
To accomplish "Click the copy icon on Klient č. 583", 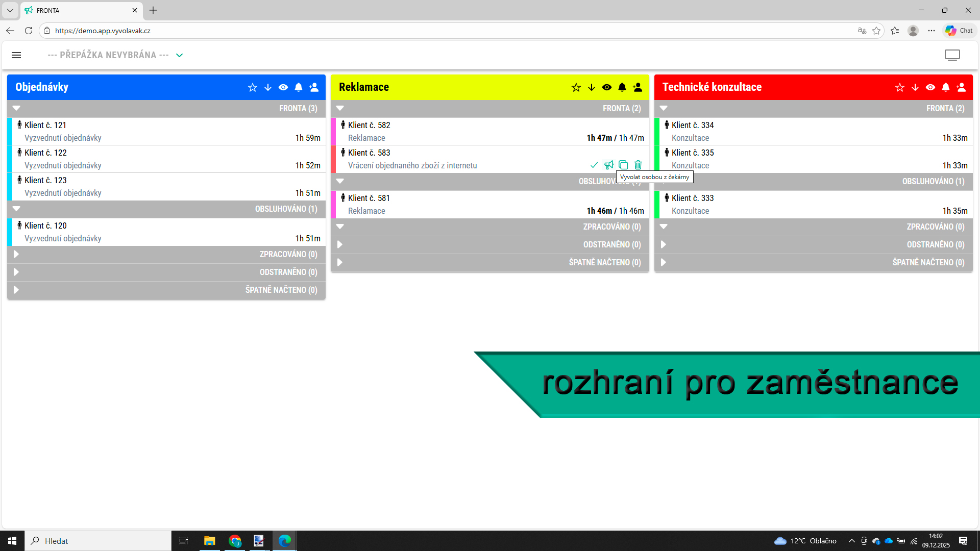I will 623,165.
